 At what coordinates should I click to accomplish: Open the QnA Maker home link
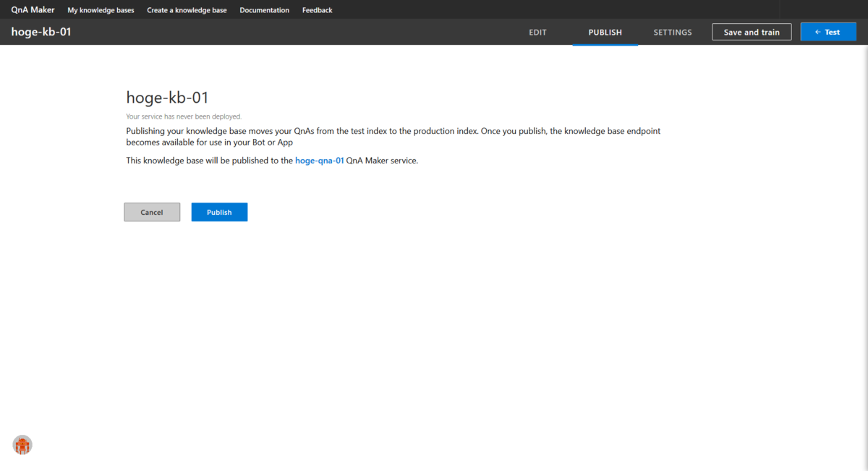33,10
